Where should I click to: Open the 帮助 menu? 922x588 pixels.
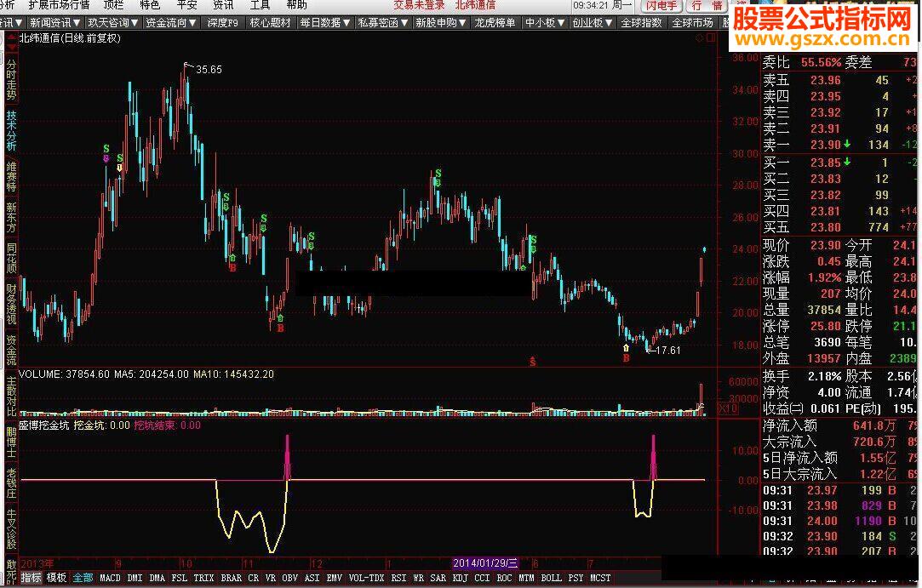(x=296, y=5)
